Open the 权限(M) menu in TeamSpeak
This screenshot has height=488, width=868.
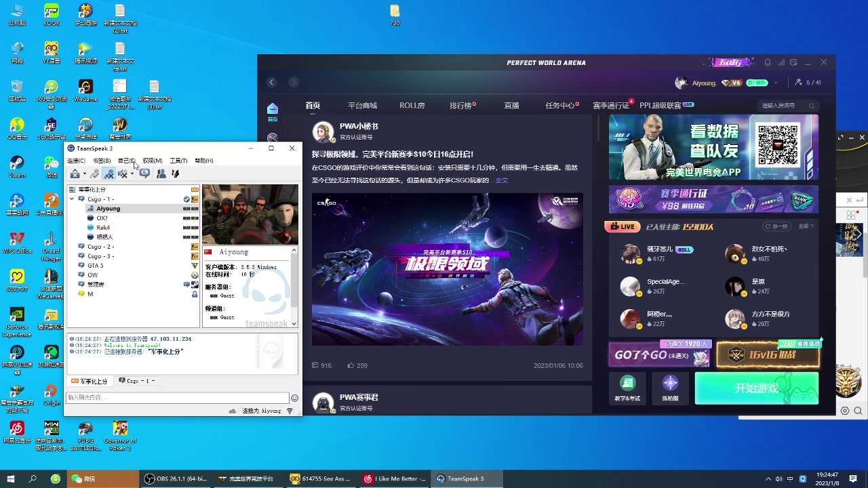point(153,161)
